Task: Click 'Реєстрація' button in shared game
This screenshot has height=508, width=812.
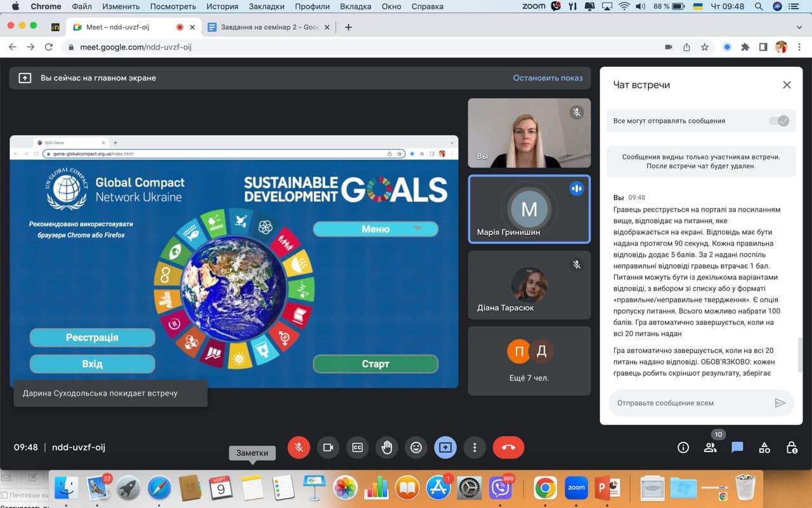Action: 92,337
